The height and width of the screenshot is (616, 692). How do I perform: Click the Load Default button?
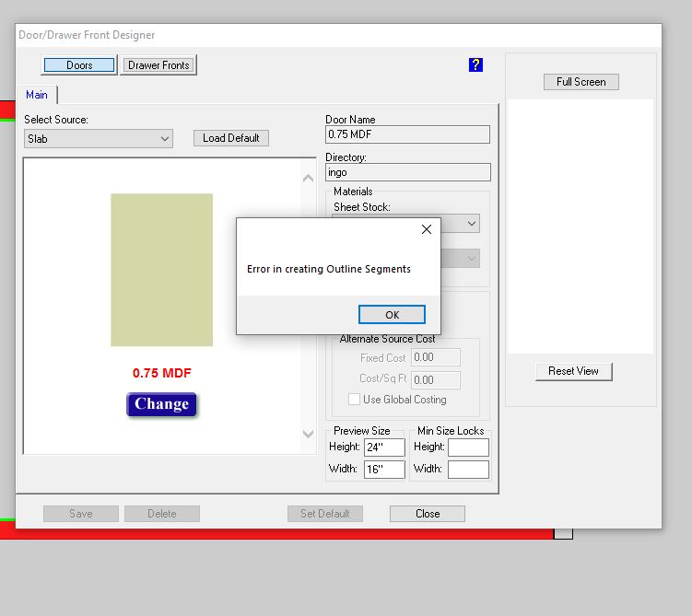coord(230,138)
